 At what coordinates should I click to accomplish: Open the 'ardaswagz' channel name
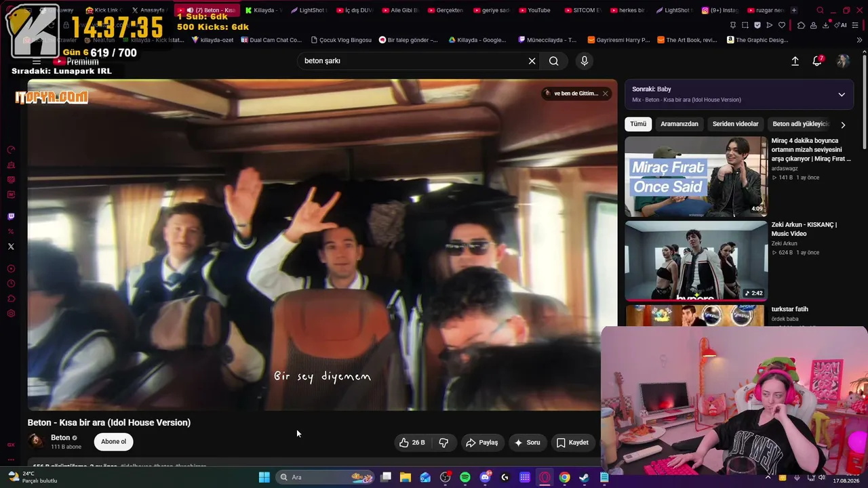tap(785, 168)
